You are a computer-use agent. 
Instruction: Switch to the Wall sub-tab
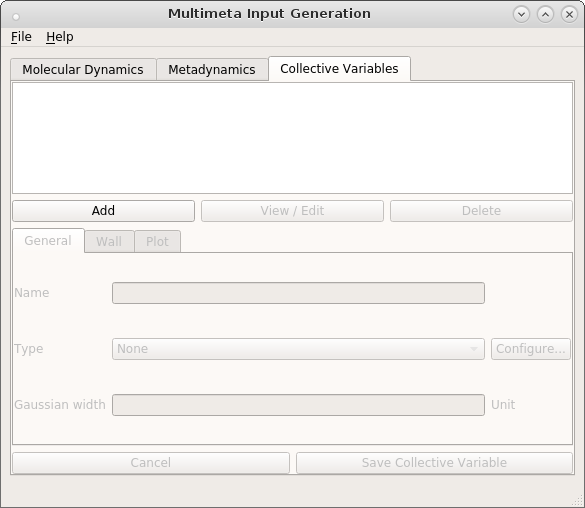109,242
